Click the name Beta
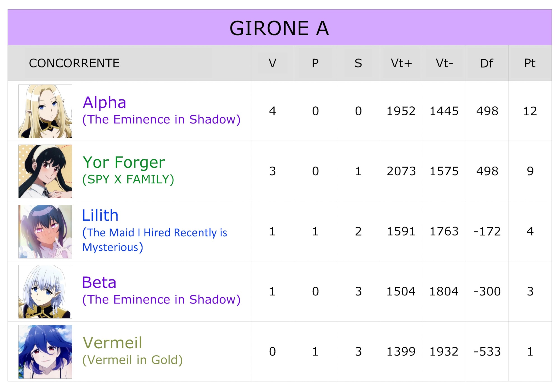This screenshot has height=392, width=560. click(x=99, y=282)
